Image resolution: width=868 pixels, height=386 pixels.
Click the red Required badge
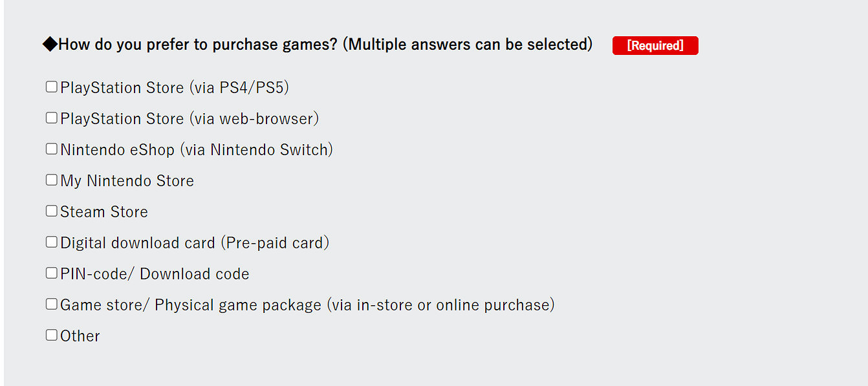coord(655,46)
